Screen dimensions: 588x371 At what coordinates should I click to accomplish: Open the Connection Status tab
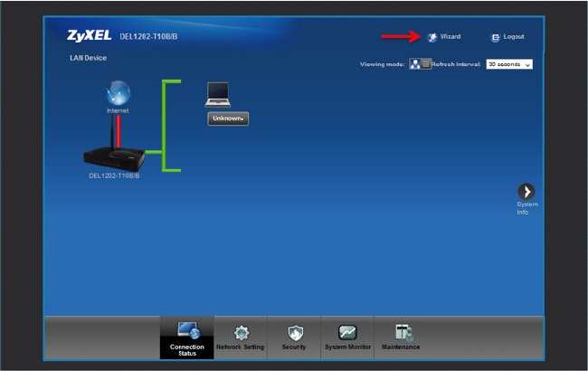pos(186,338)
